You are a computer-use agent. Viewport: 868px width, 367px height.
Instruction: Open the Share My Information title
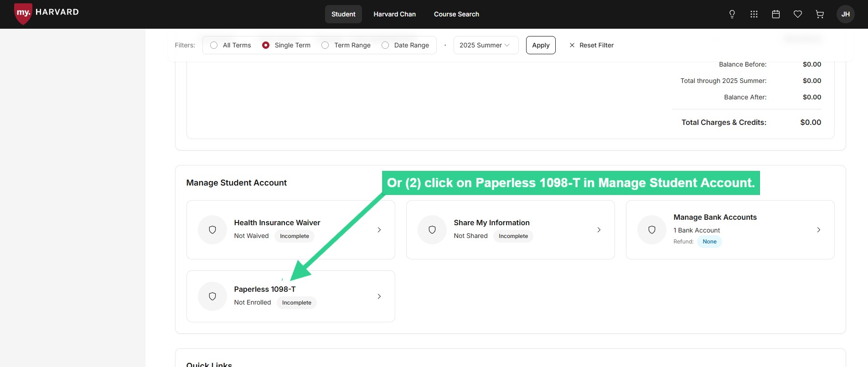click(491, 222)
